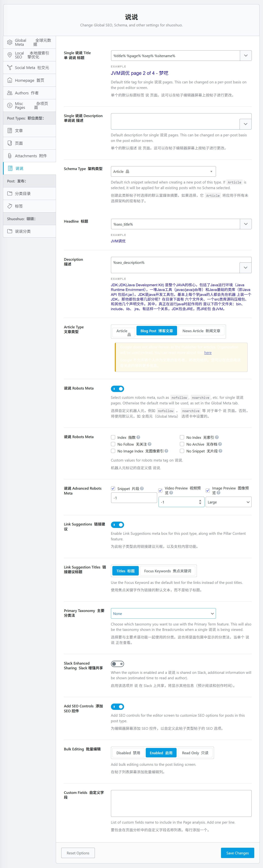Open help icon next to Image Preview
Screen dimensions: 263x868
[x=218, y=493]
